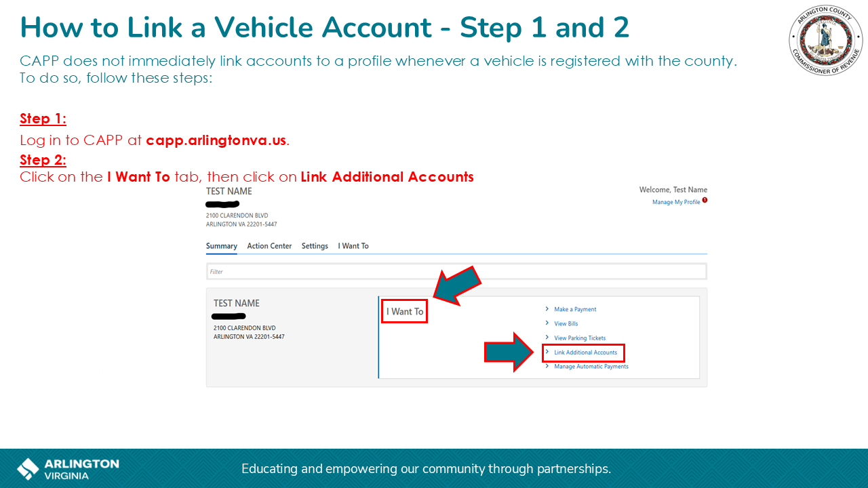Open the Manage My Profile link
Image resolution: width=868 pixels, height=488 pixels.
pyautogui.click(x=676, y=202)
